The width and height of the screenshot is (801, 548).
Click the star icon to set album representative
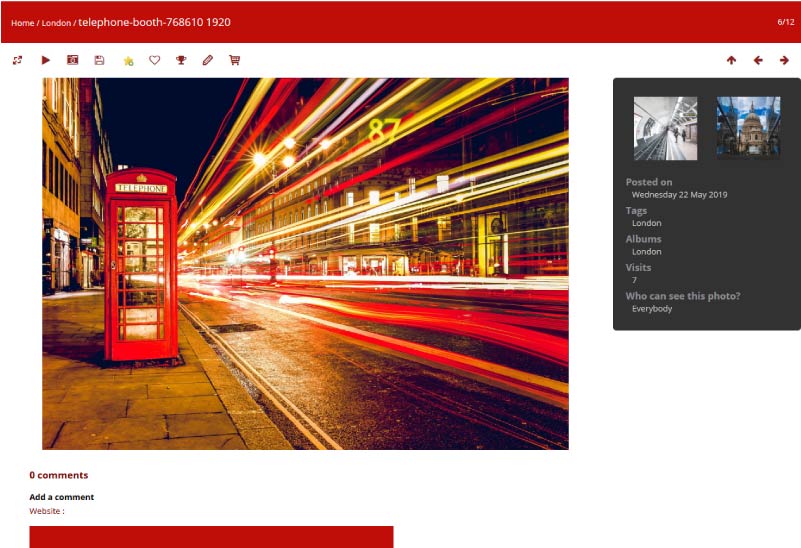(x=128, y=60)
